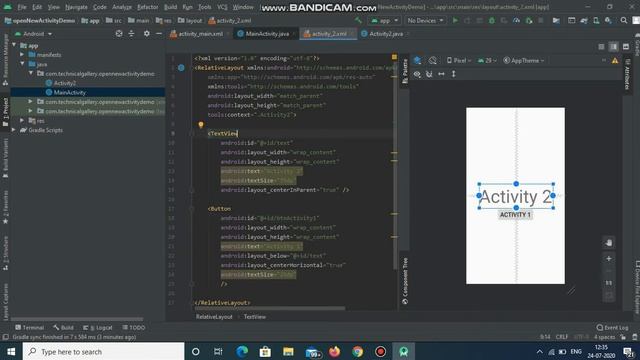Click the magnet autoconnect icon
Image resolution: width=640 pixels, height=360 pixels.
coord(429,74)
